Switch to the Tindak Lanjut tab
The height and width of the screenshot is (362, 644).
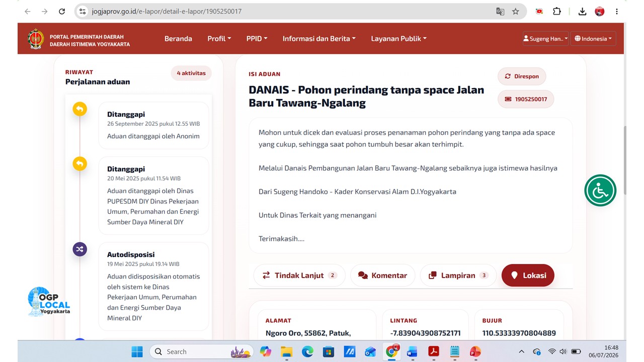(299, 276)
